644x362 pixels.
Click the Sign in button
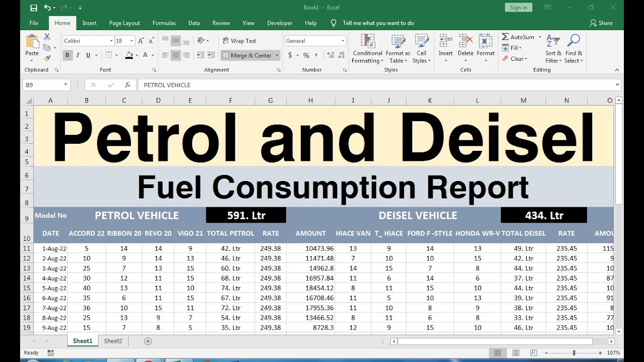coord(518,8)
